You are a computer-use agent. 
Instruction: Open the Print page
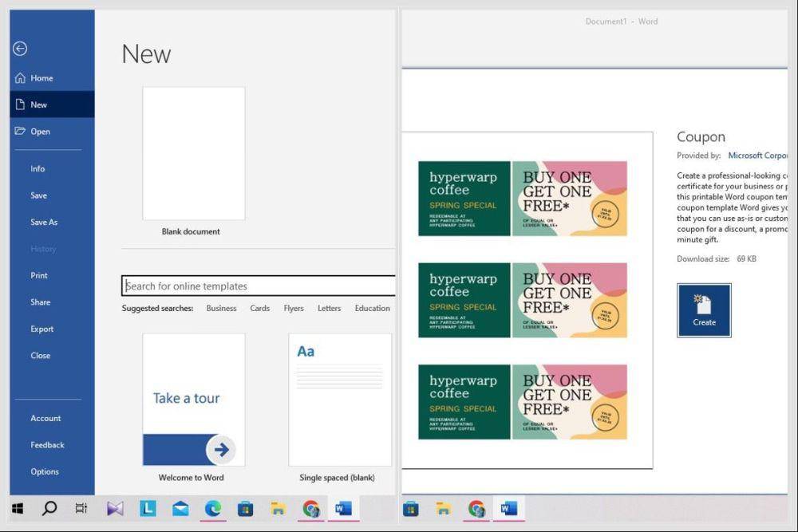38,275
